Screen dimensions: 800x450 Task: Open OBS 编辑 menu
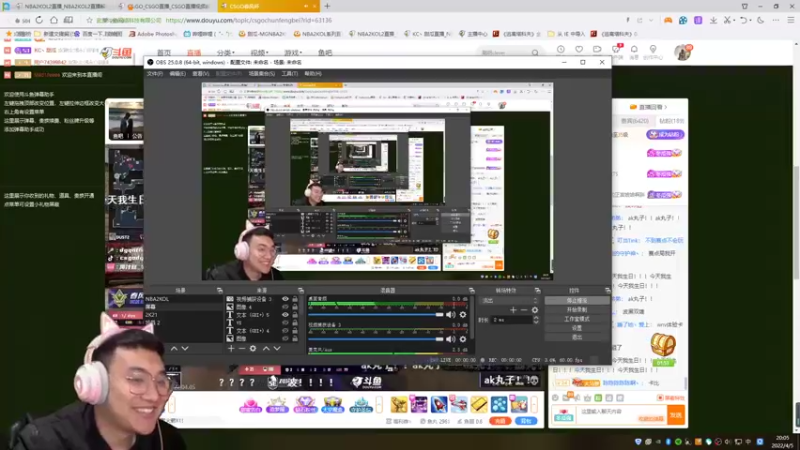coord(178,74)
